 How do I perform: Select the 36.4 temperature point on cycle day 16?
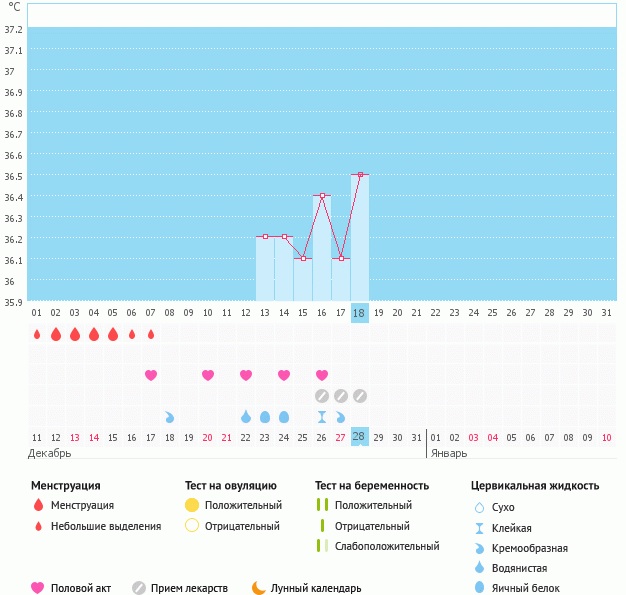322,196
